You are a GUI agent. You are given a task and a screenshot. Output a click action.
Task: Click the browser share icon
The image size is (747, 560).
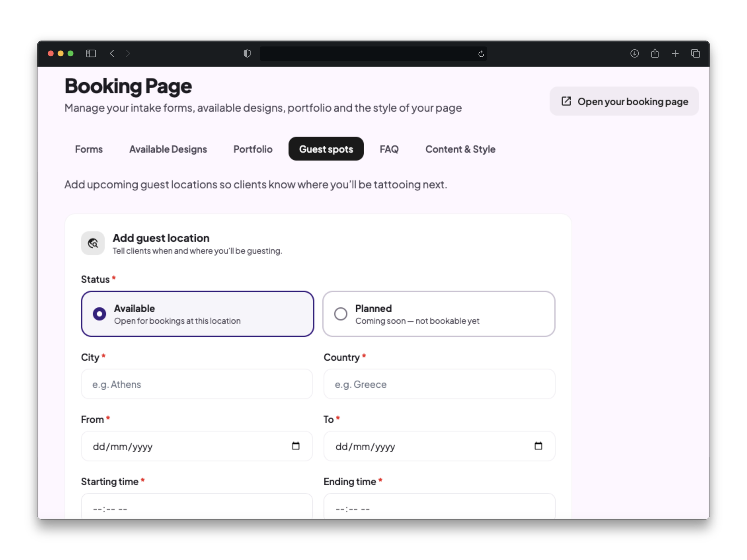pyautogui.click(x=655, y=53)
